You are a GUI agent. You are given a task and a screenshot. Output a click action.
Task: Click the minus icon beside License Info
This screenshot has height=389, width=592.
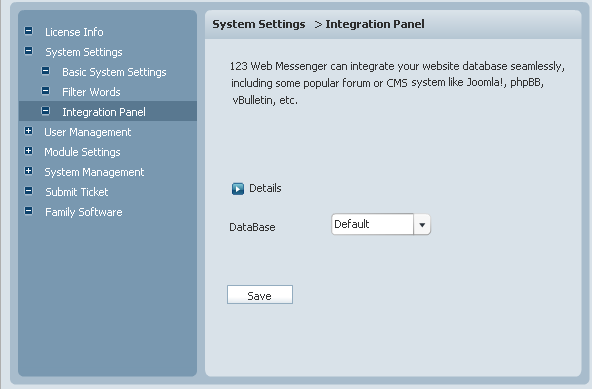29,31
